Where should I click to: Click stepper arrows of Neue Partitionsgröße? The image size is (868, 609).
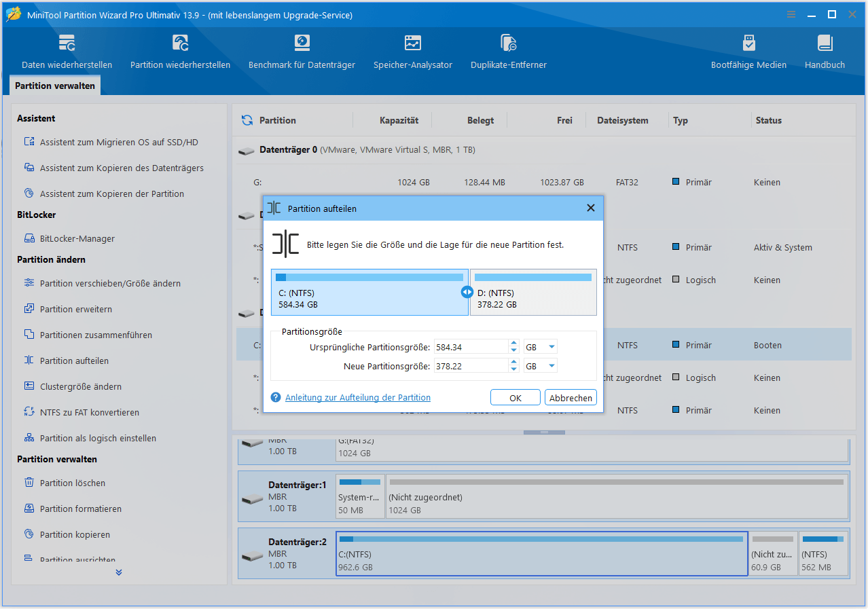[514, 366]
